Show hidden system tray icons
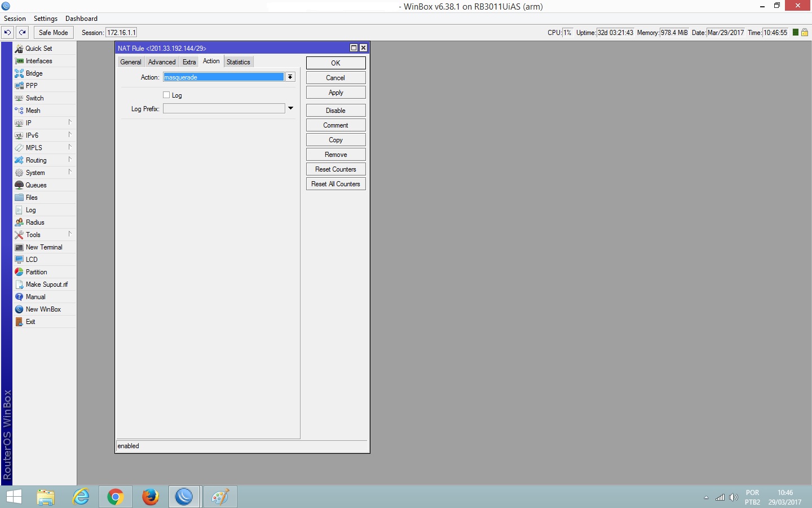The image size is (812, 508). [x=706, y=497]
